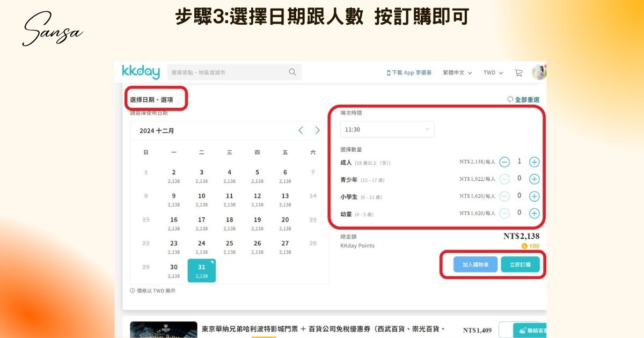Select December 10 on calendar
Image resolution: width=644 pixels, height=338 pixels.
pyautogui.click(x=202, y=200)
